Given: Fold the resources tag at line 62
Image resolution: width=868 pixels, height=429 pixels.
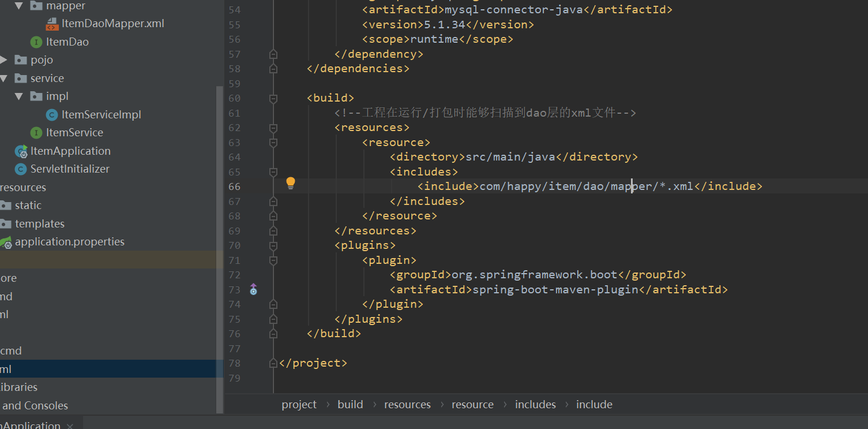Looking at the screenshot, I should [273, 128].
